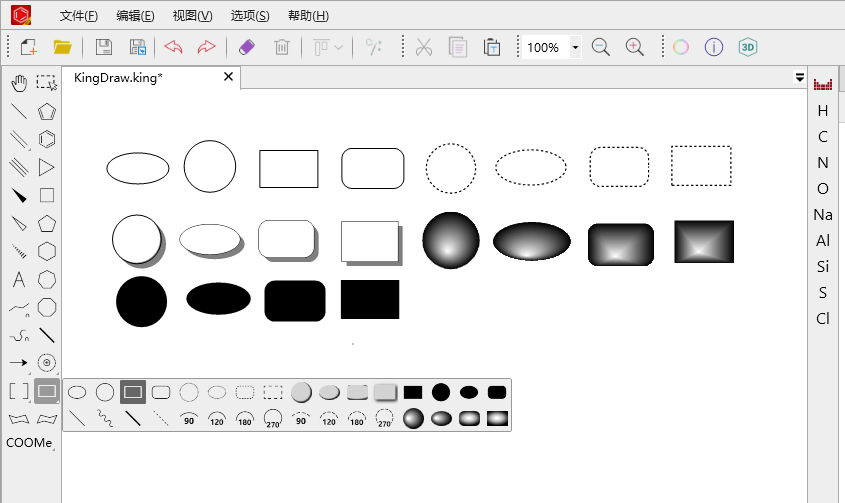Open the 帮助(H) menu
Screen dimensions: 845x503
308,16
